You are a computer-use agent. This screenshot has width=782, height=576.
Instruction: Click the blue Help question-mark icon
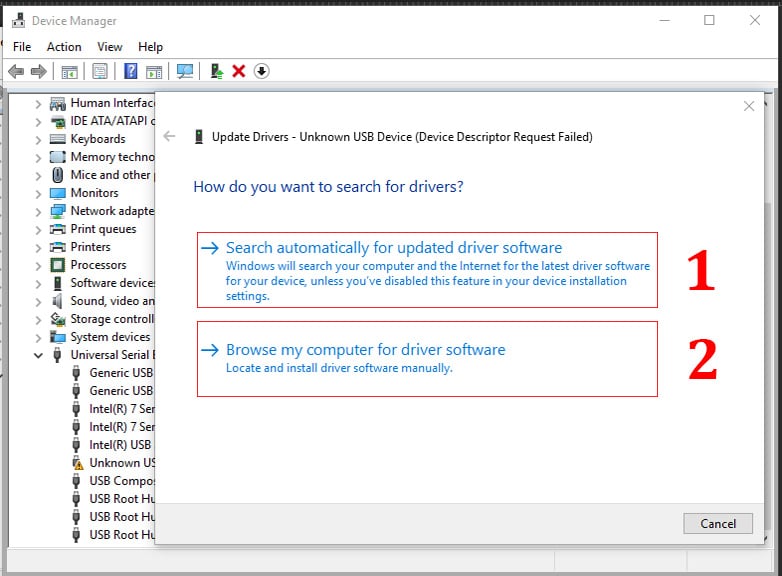[131, 71]
